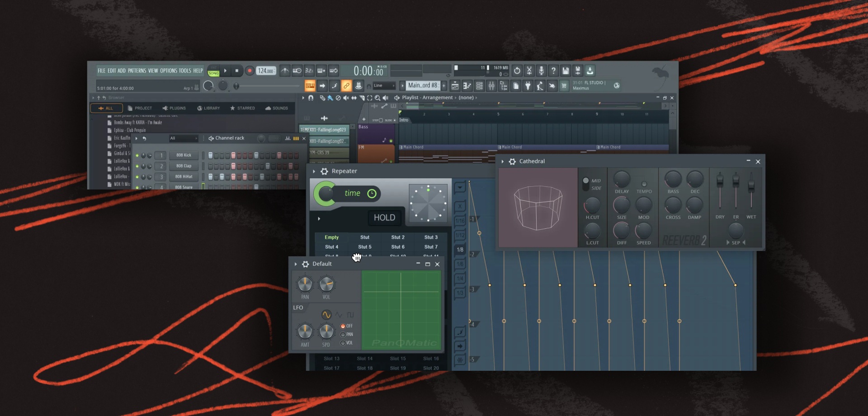
Task: Click the record button in the transport bar
Action: pyautogui.click(x=250, y=71)
